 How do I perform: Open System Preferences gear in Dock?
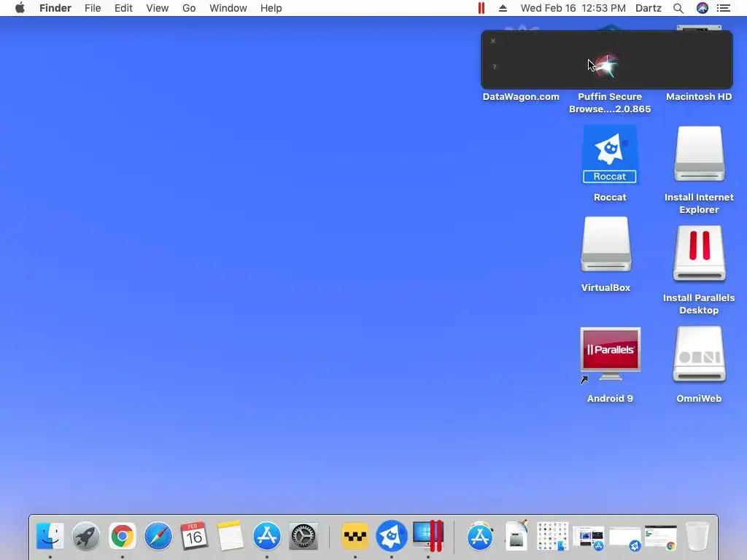303,536
